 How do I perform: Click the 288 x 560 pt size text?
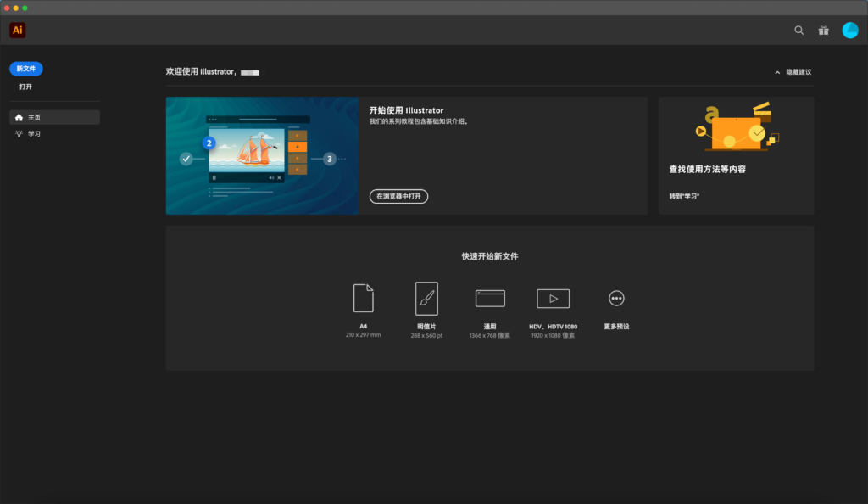tap(427, 336)
